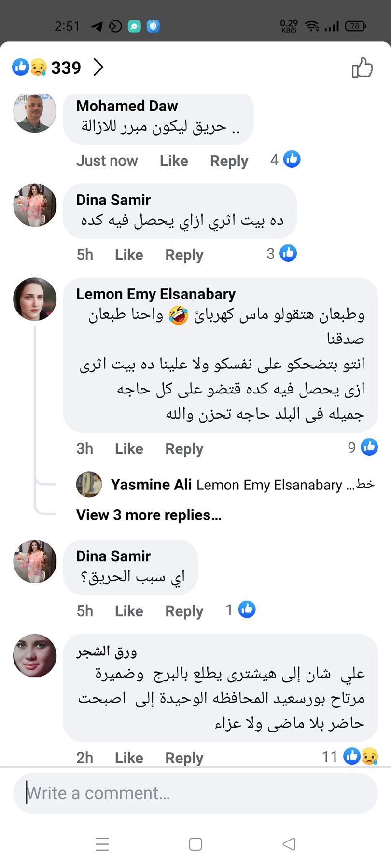Open reaction count on Lemon Emy Elsanabary's comment
The height and width of the screenshot is (868, 391).
pyautogui.click(x=363, y=448)
